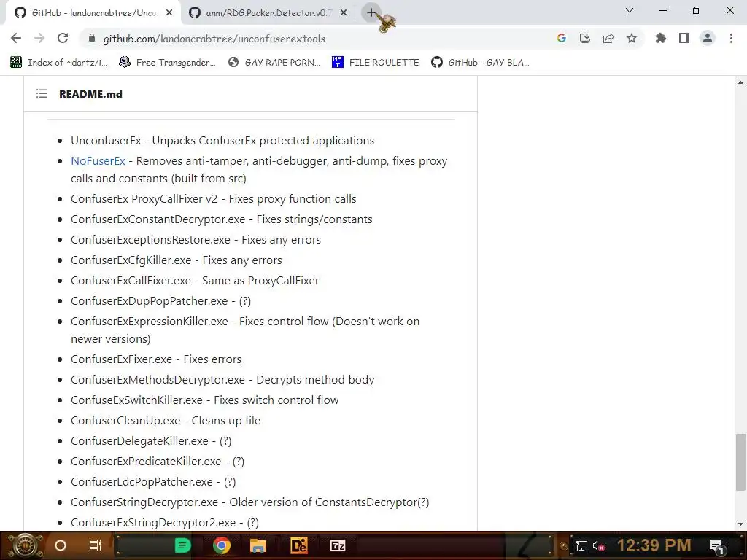Click ConfuseExSwitchKiller.exe entry
The width and height of the screenshot is (747, 560).
205,400
